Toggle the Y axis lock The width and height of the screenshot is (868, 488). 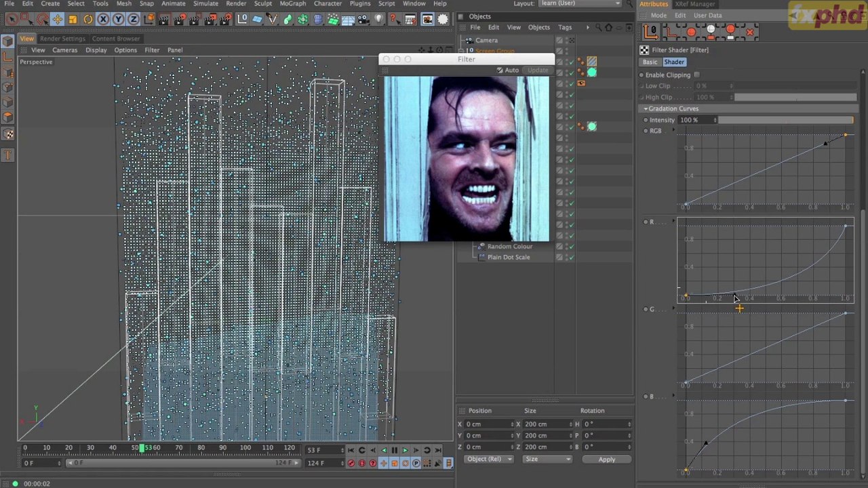(x=119, y=19)
